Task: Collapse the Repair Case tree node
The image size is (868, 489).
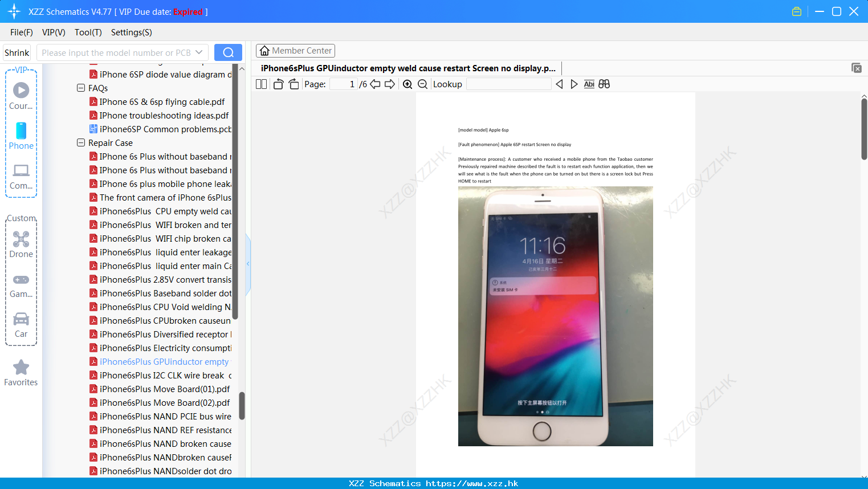Action: click(x=81, y=142)
